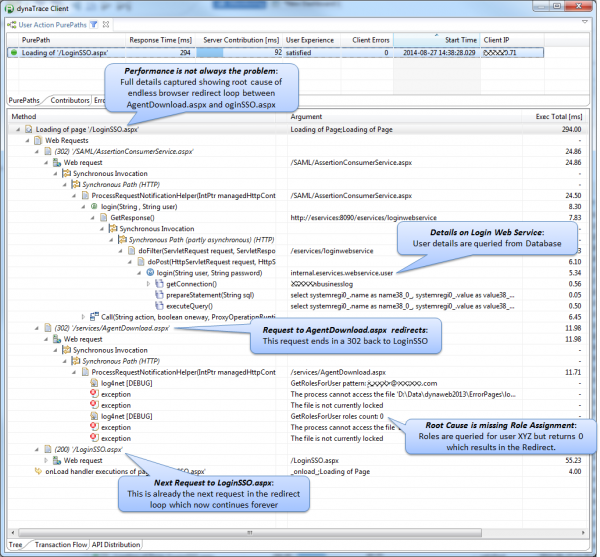Click the last exception icon "file is not currently locked"
Screen dimensions: 600x557
click(94, 438)
